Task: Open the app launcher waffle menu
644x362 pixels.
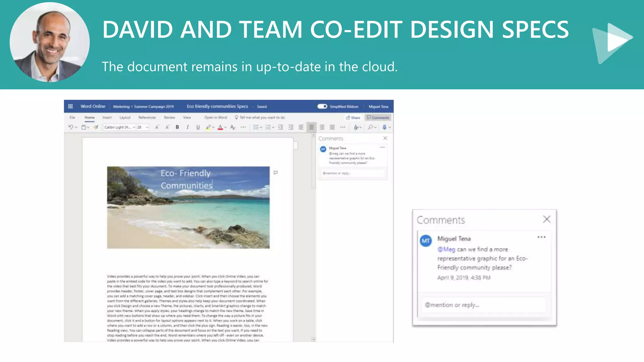Action: tap(70, 106)
